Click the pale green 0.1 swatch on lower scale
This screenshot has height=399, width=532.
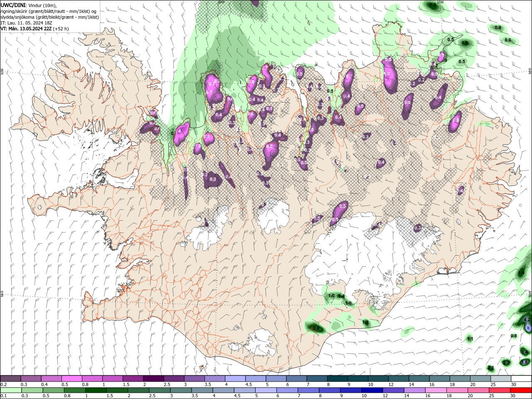click(x=11, y=390)
